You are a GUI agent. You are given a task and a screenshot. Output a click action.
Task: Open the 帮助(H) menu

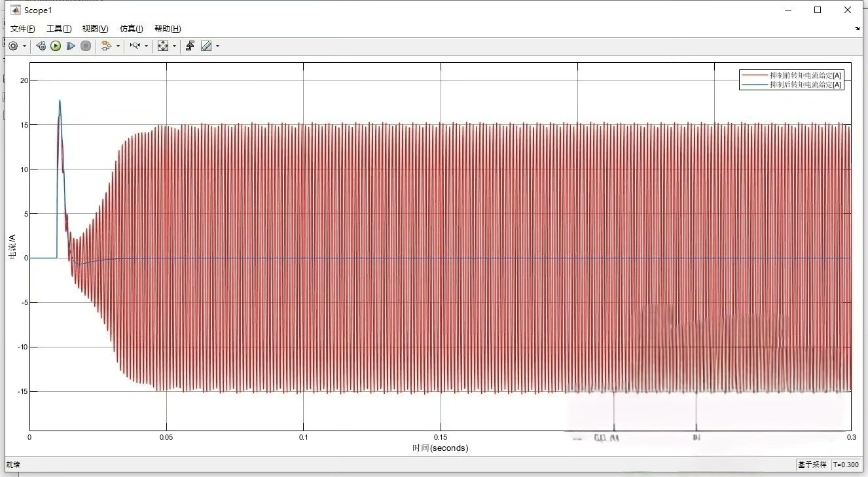click(168, 29)
